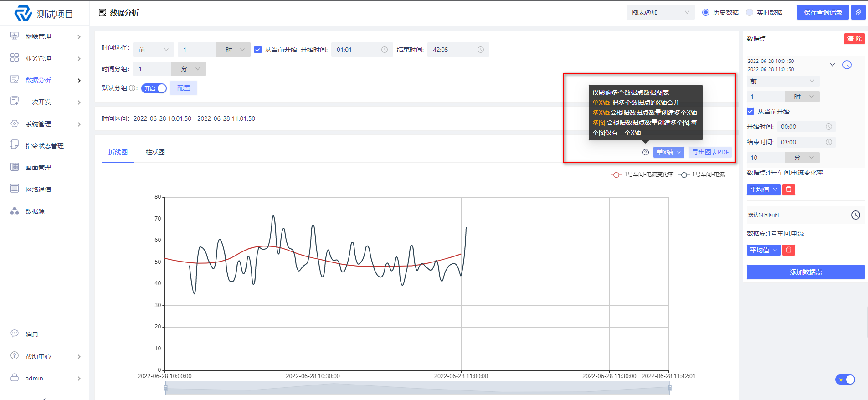868x400 pixels.
Task: Open the 单X轴 axis mode dropdown
Action: click(669, 152)
